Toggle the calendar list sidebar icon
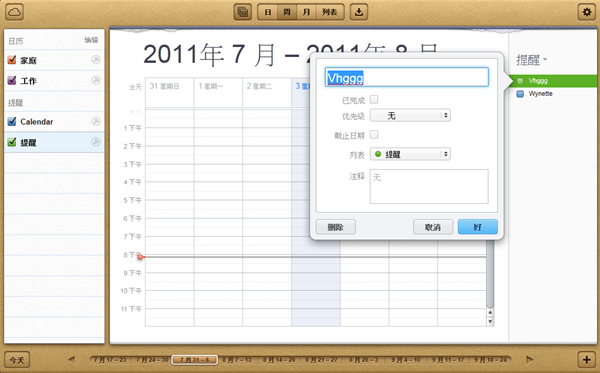The width and height of the screenshot is (600, 373). click(243, 12)
